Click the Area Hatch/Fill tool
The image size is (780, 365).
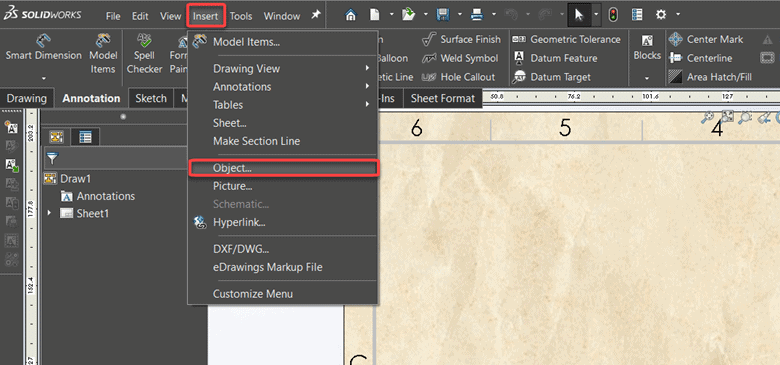coord(710,77)
